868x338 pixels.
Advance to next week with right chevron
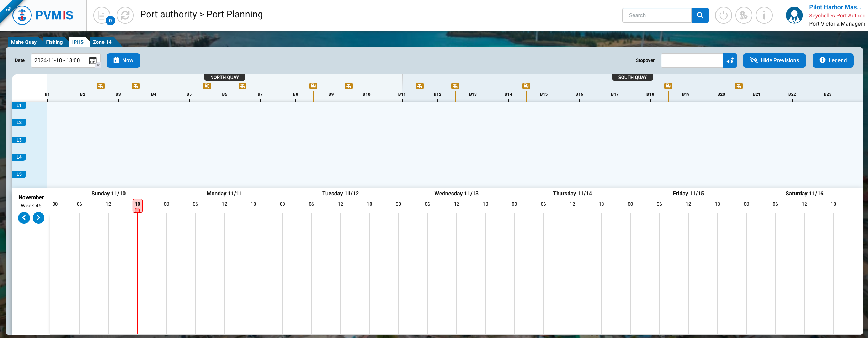pos(38,218)
